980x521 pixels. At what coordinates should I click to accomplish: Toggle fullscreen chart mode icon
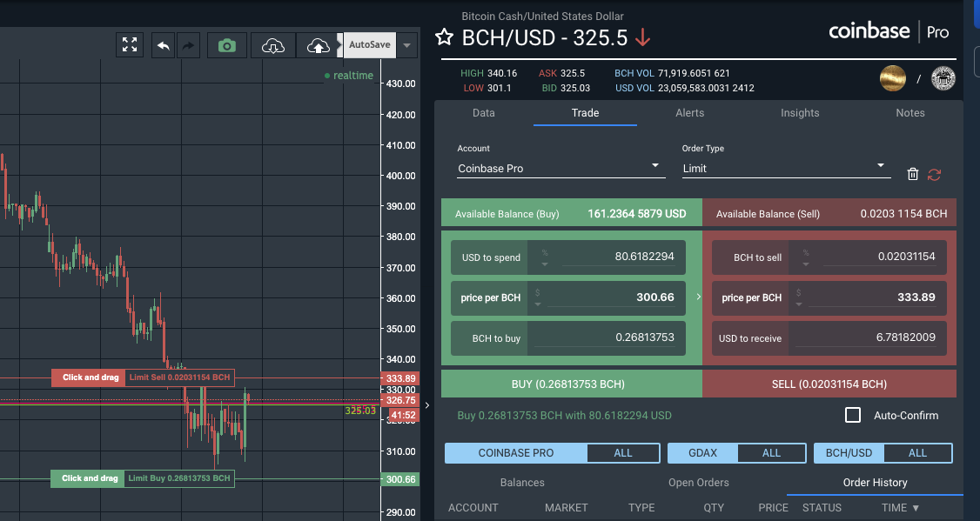[130, 45]
